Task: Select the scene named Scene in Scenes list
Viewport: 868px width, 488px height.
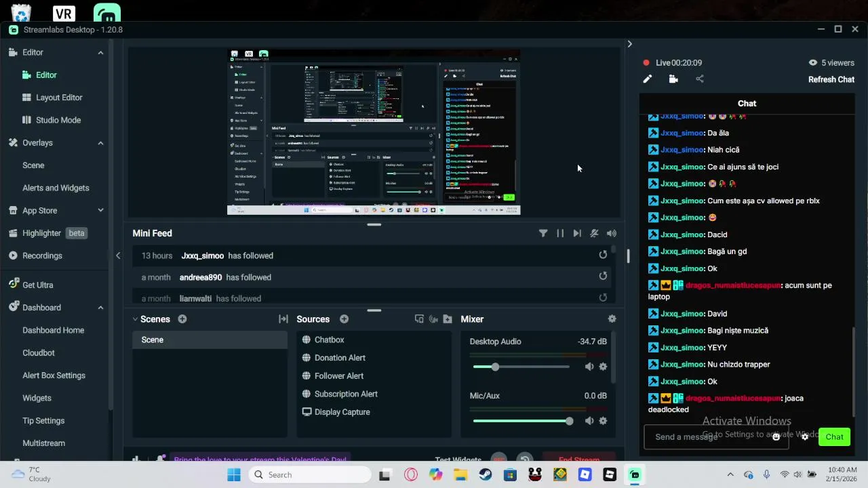Action: click(210, 340)
